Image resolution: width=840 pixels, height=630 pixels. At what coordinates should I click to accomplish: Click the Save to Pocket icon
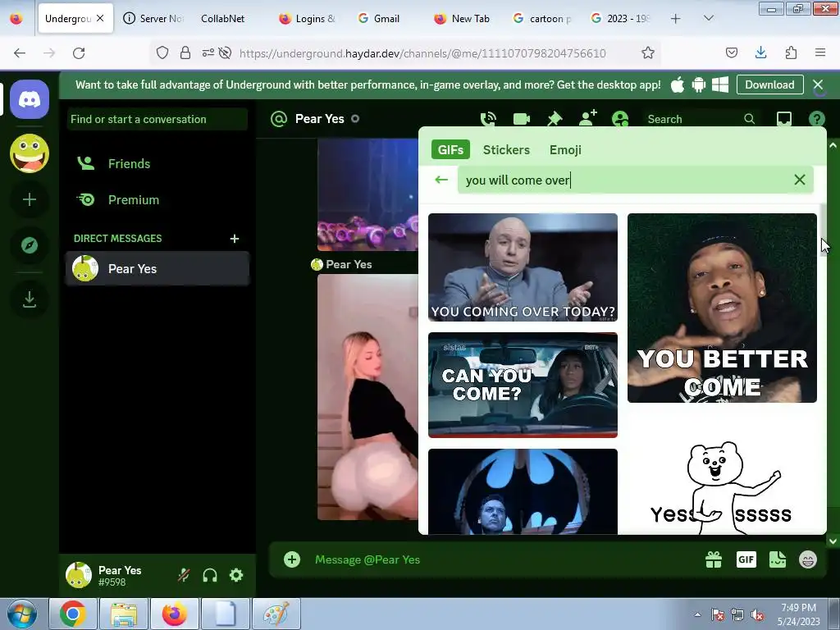pyautogui.click(x=731, y=52)
